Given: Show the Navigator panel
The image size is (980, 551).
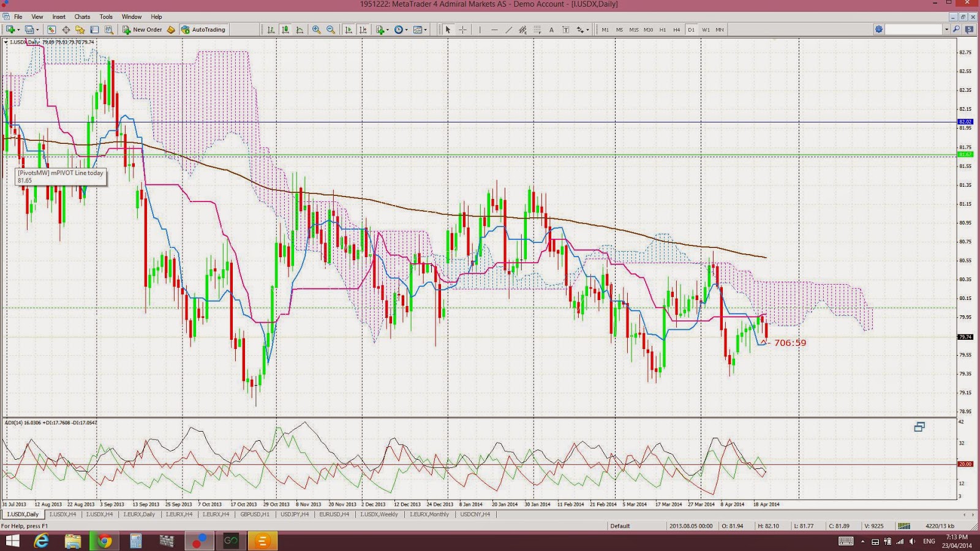Looking at the screenshot, I should [x=80, y=29].
